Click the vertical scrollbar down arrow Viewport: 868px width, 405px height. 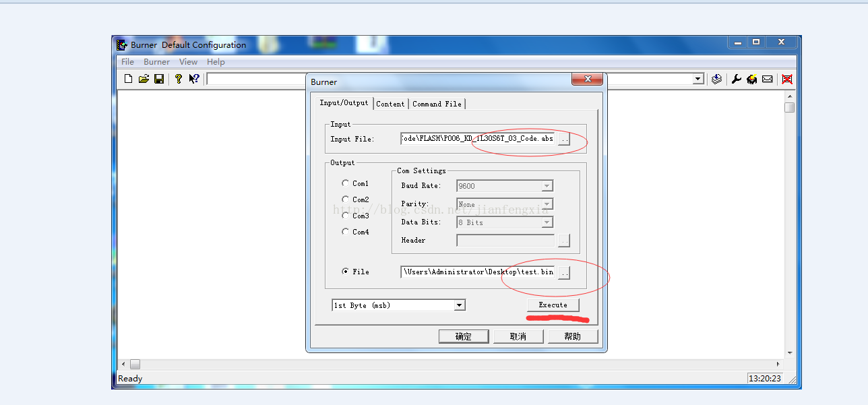click(x=790, y=353)
